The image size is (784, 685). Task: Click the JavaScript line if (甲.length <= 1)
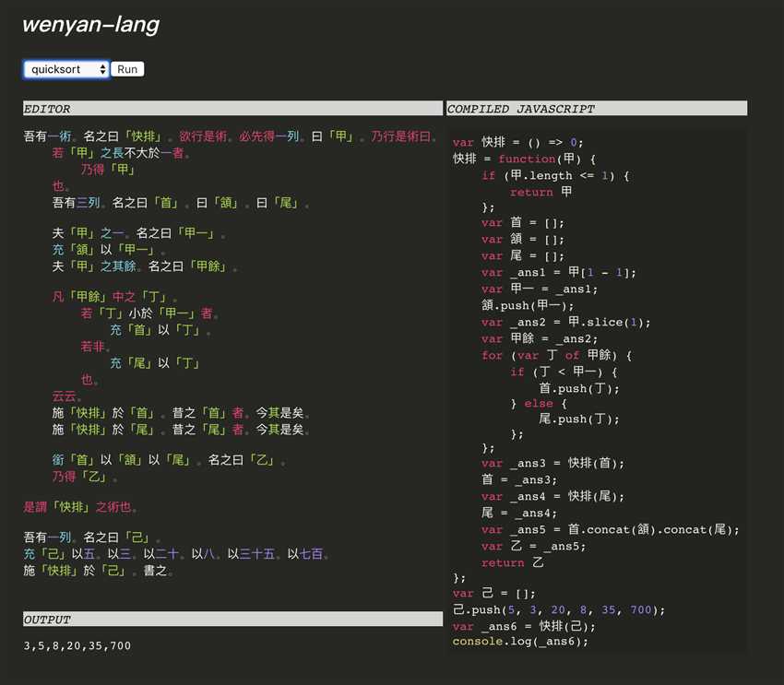click(x=555, y=175)
